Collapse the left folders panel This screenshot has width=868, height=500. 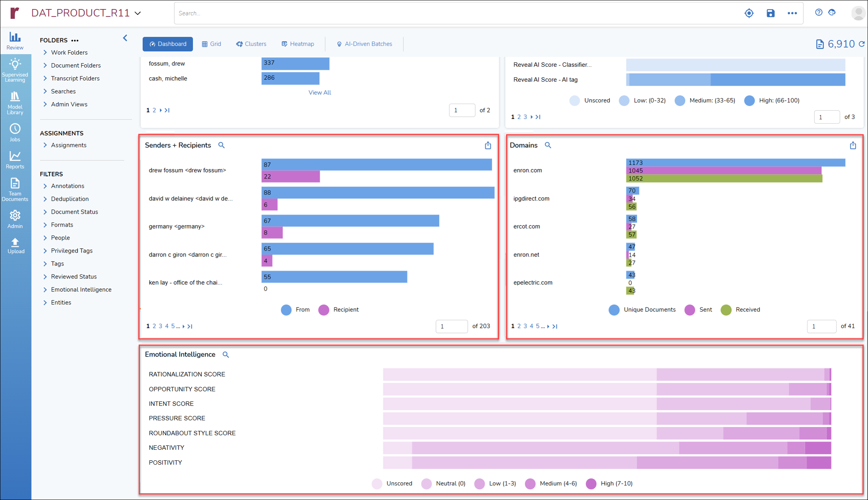(125, 38)
